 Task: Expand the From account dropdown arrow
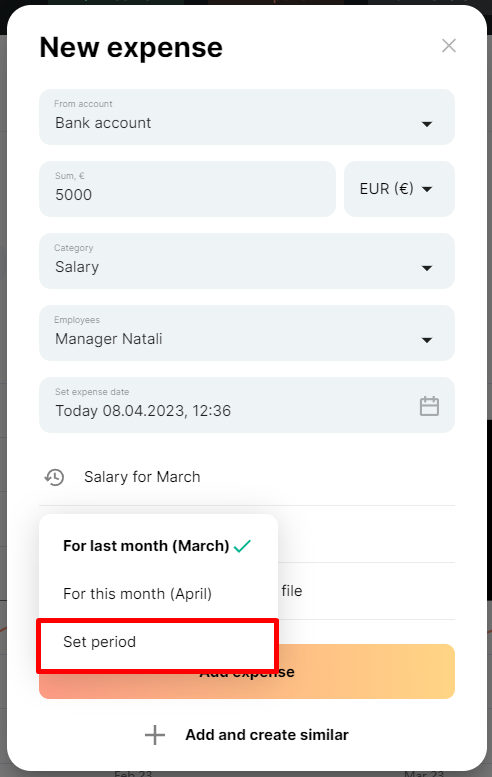point(427,124)
